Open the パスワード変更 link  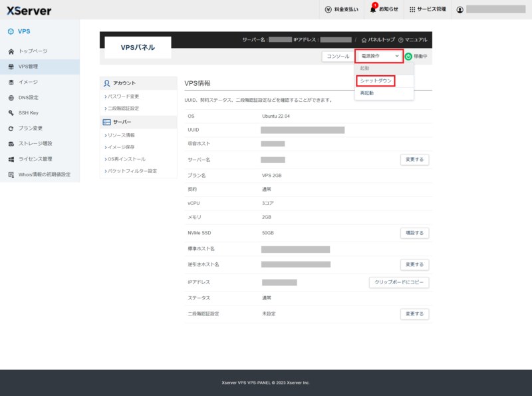(x=123, y=97)
